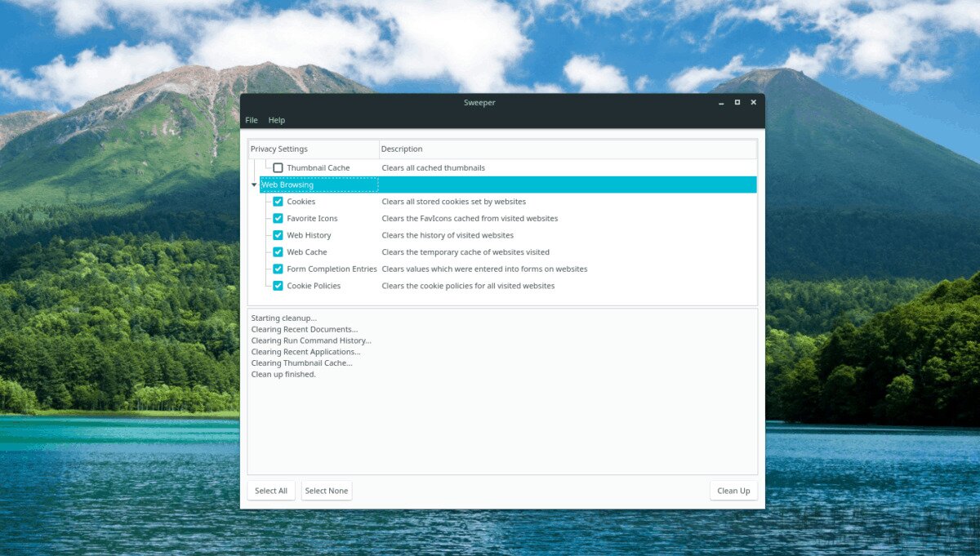Disable the Web History checkbox
Viewport: 980px width, 556px height.
click(x=278, y=235)
